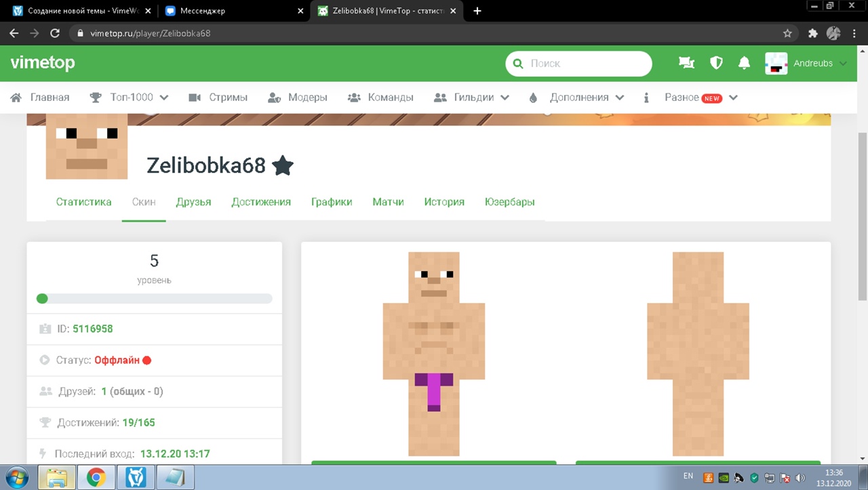Select the Скин tab
The image size is (868, 490).
144,202
